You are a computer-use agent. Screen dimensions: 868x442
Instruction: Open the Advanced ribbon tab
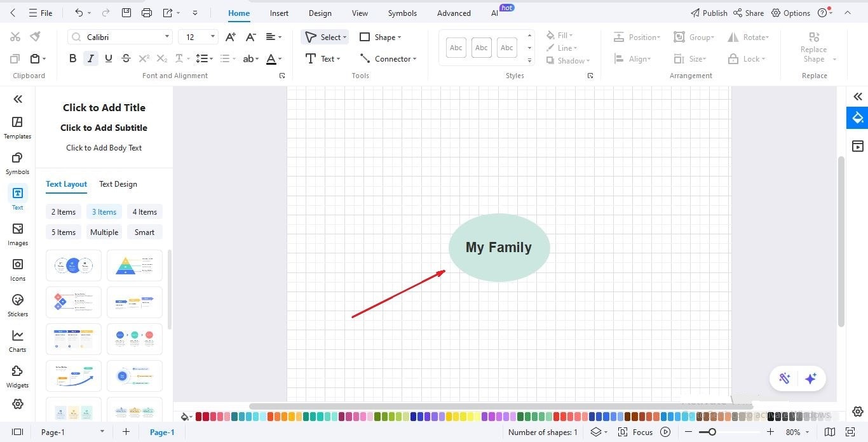click(454, 13)
